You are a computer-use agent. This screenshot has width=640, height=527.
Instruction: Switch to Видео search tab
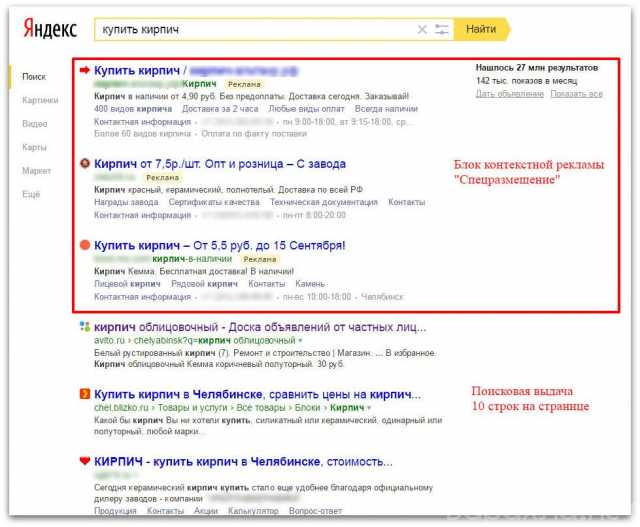point(35,124)
